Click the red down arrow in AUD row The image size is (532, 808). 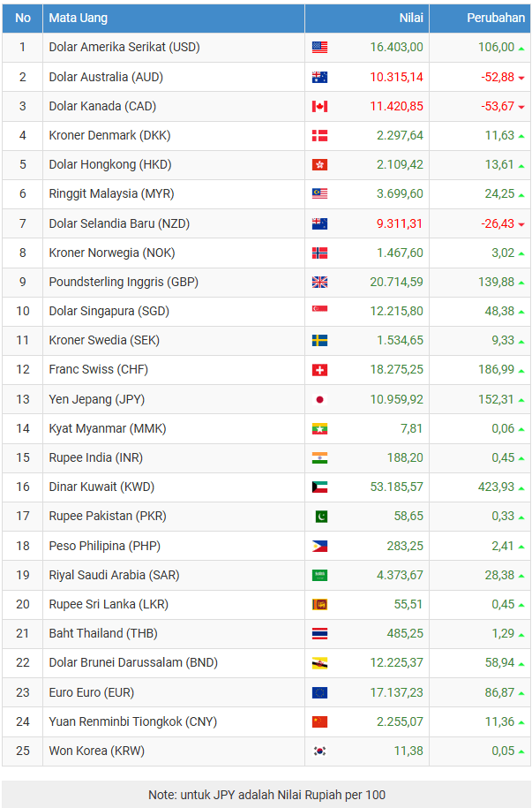tap(521, 78)
